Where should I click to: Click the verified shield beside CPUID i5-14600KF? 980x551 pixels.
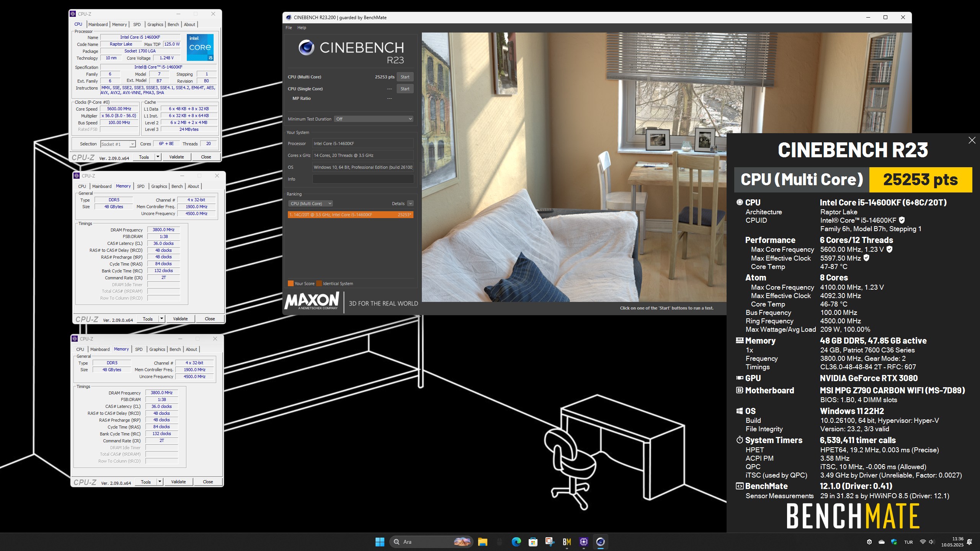click(902, 220)
